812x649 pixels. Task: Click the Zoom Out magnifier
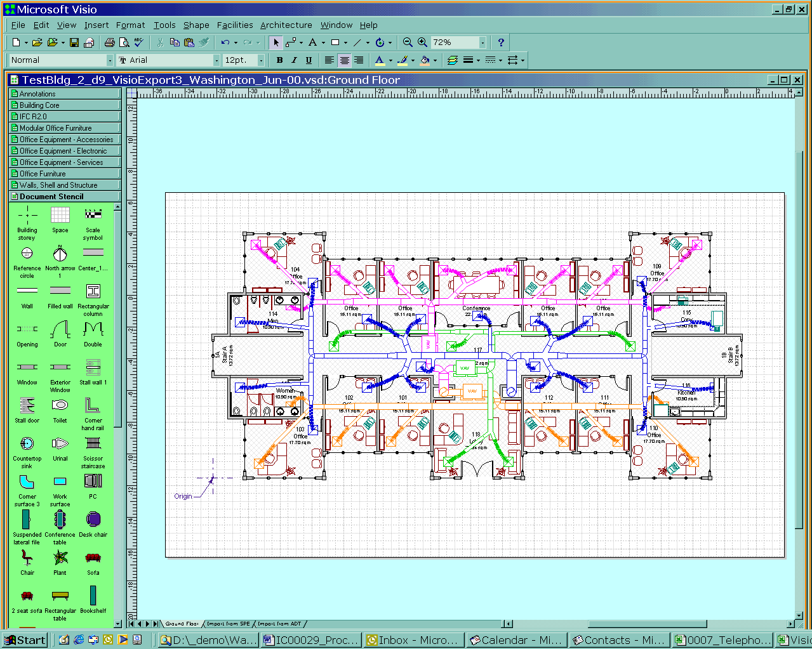[408, 43]
